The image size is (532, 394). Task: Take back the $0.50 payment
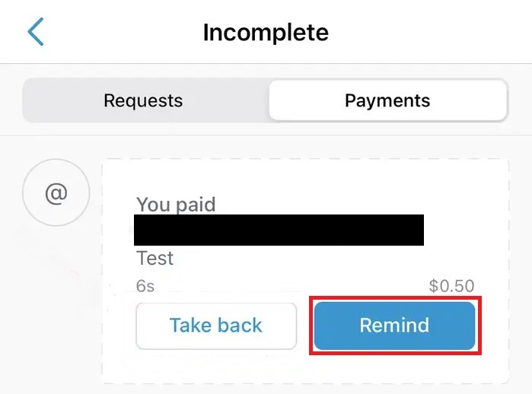point(216,326)
